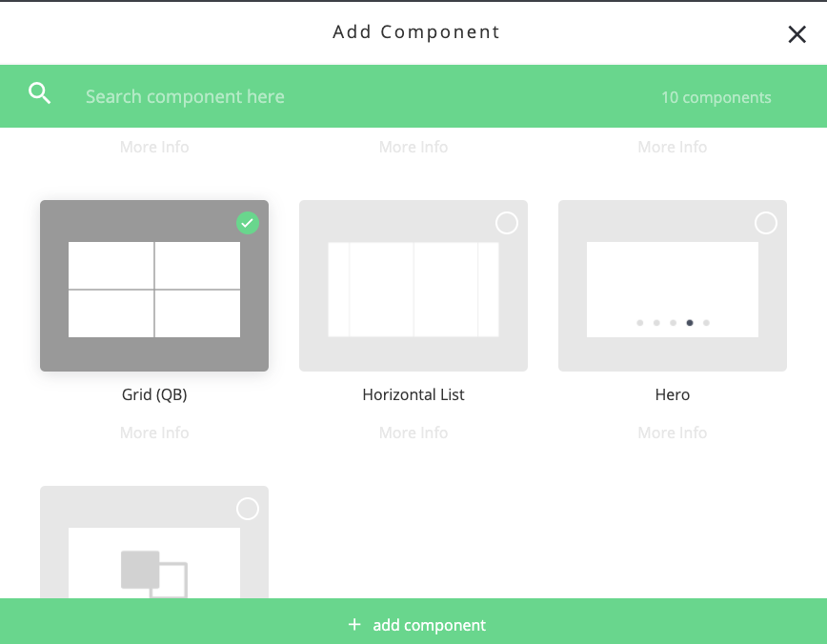Focus the Search component here field

[185, 96]
